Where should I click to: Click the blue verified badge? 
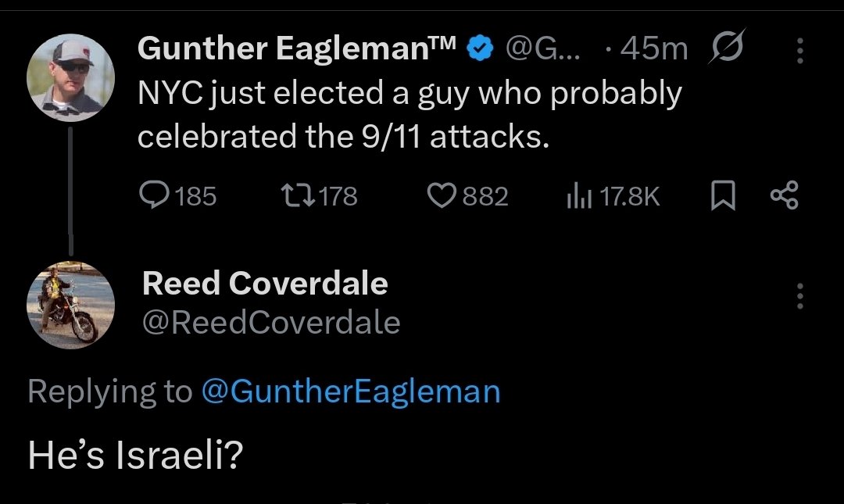pyautogui.click(x=479, y=48)
